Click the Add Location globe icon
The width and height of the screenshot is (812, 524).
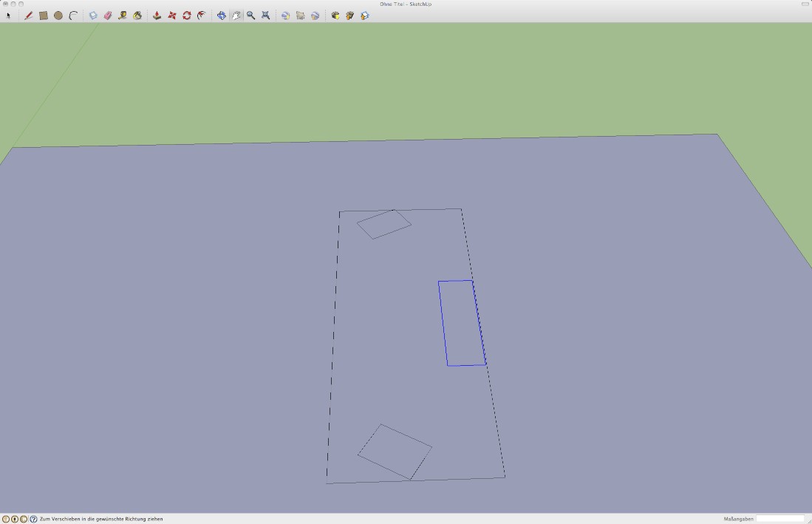285,16
